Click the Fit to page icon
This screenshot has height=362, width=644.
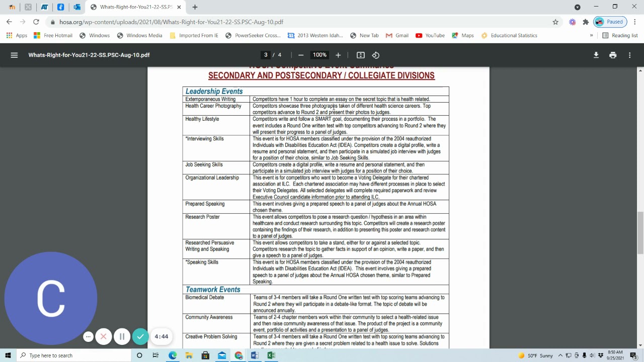(x=361, y=55)
